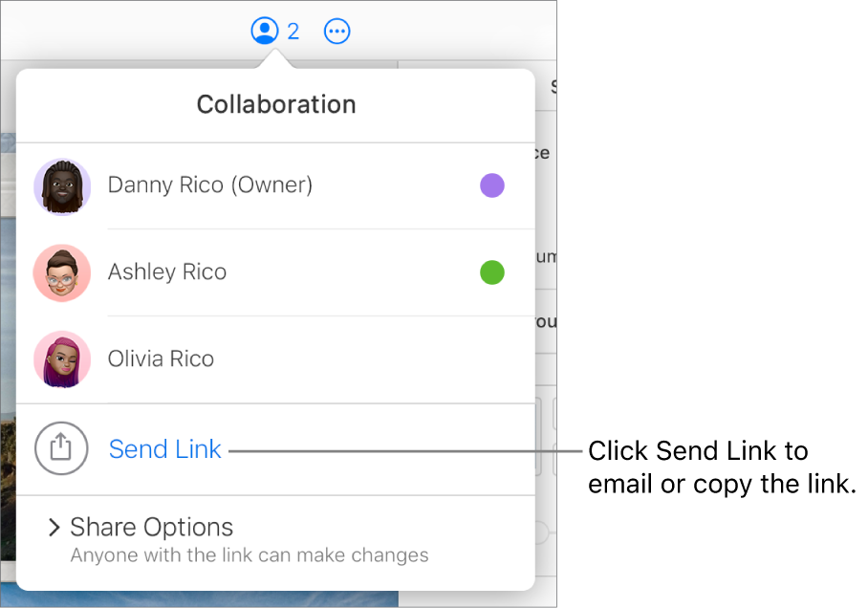
Task: Select the Collaboration header
Action: tap(275, 104)
